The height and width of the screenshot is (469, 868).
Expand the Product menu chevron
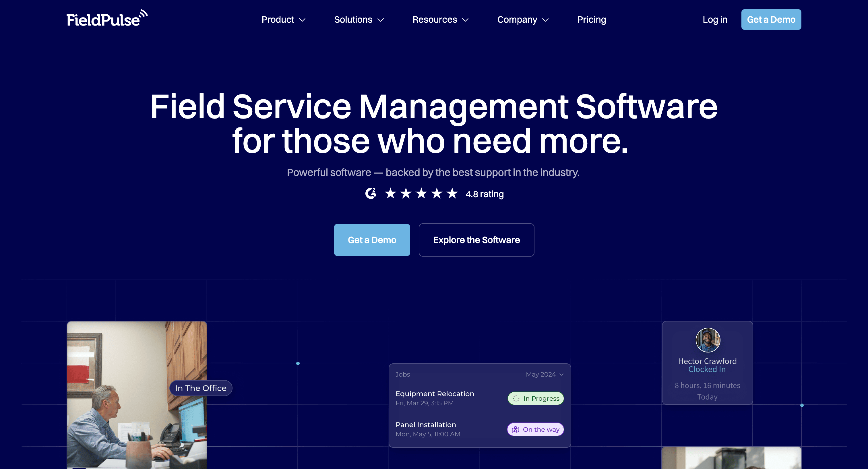(303, 20)
